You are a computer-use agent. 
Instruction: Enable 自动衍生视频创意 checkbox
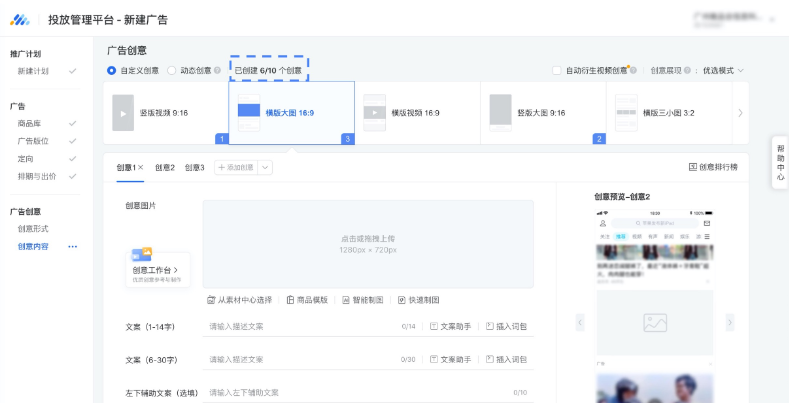coord(557,71)
